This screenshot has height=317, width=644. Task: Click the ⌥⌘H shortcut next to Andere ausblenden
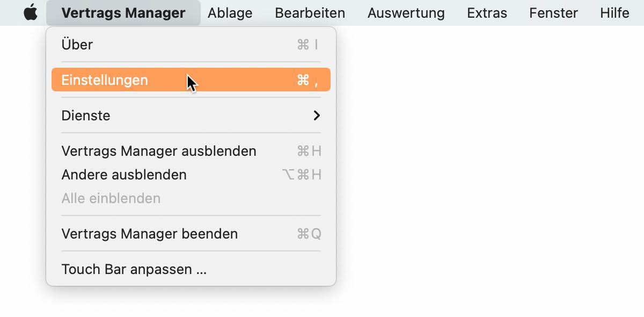click(302, 175)
